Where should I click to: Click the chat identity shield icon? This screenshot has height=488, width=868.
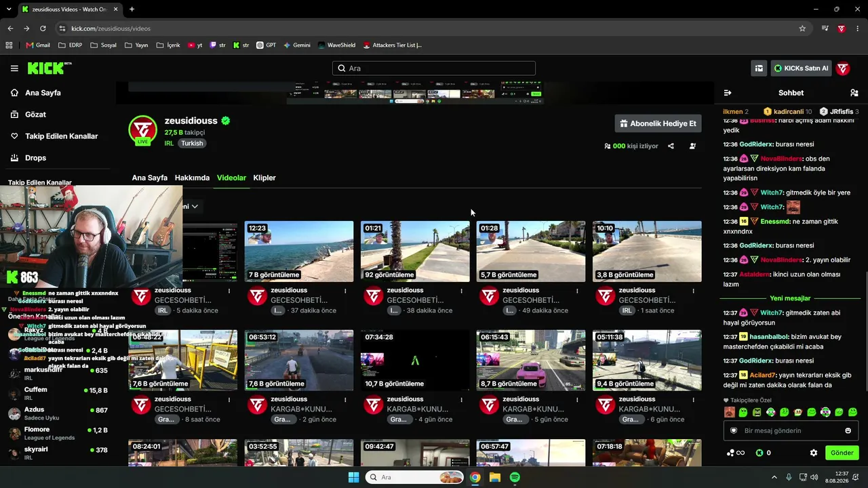733,430
